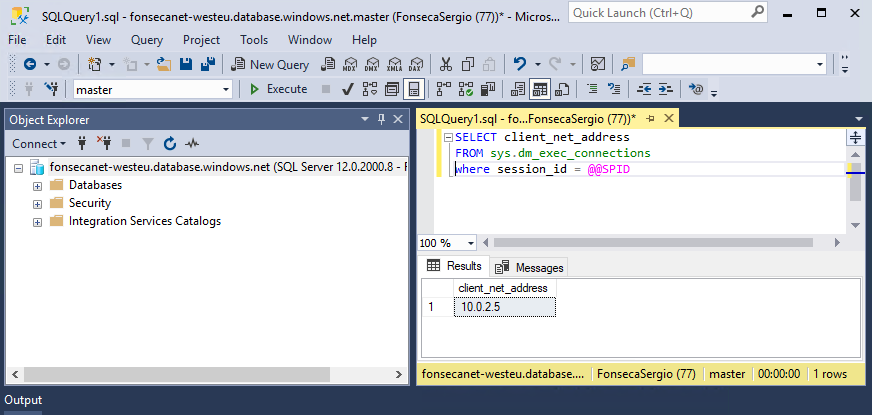
Task: Refresh the Object Explorer
Action: point(170,144)
